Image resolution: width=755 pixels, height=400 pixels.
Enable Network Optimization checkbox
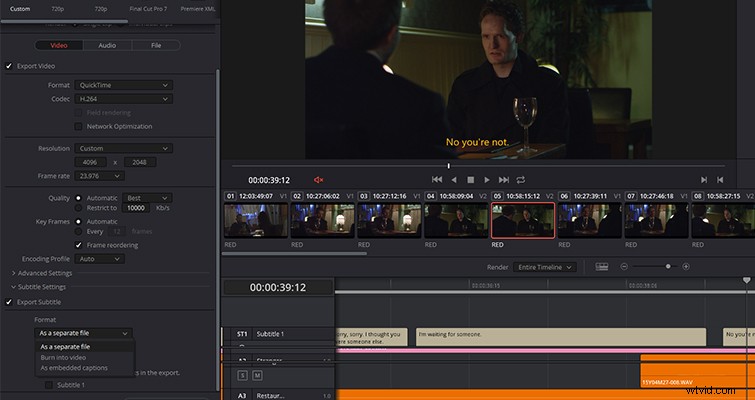tap(78, 126)
